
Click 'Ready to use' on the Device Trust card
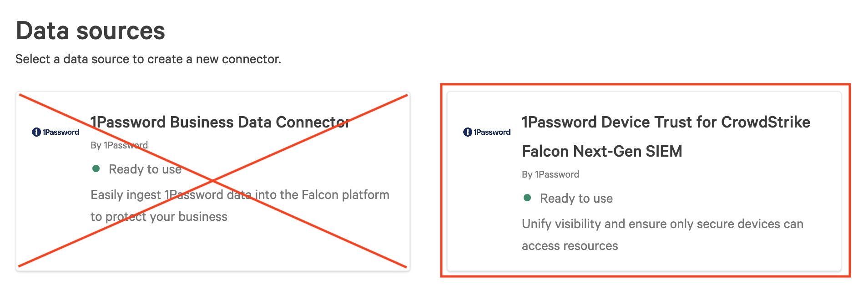point(576,199)
